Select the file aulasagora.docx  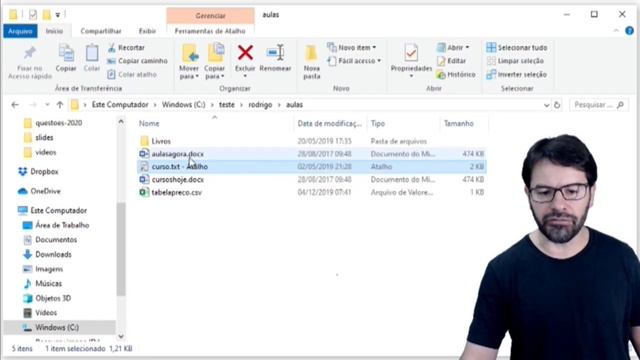[178, 154]
